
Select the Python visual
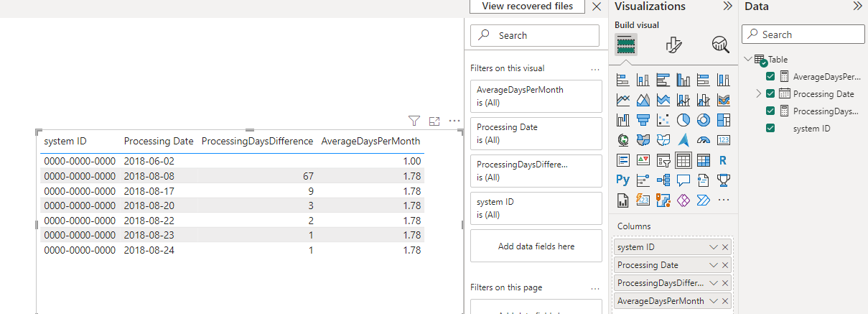point(622,180)
